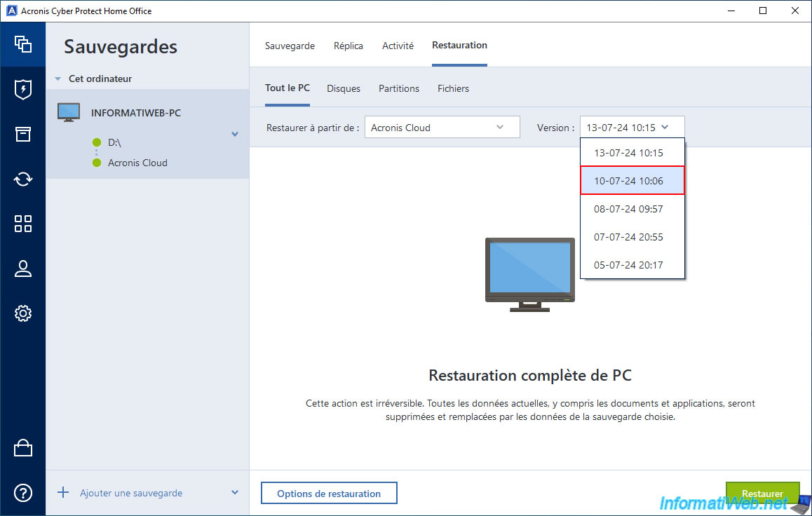Collapse the Cet ordinateur group triangle

coord(58,79)
